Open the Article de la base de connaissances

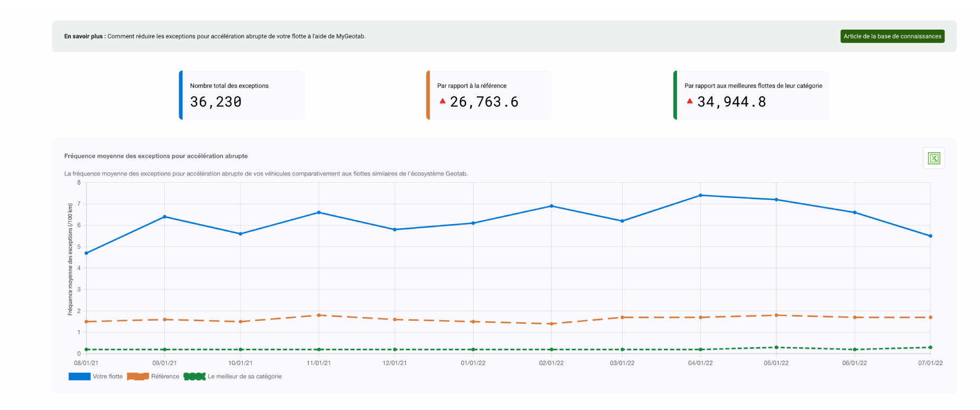pos(892,36)
